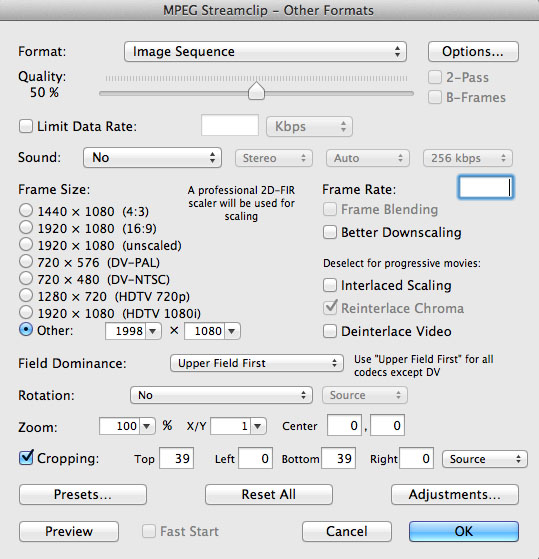The image size is (539, 559).
Task: Click the first Center coordinate field
Action: (x=344, y=425)
